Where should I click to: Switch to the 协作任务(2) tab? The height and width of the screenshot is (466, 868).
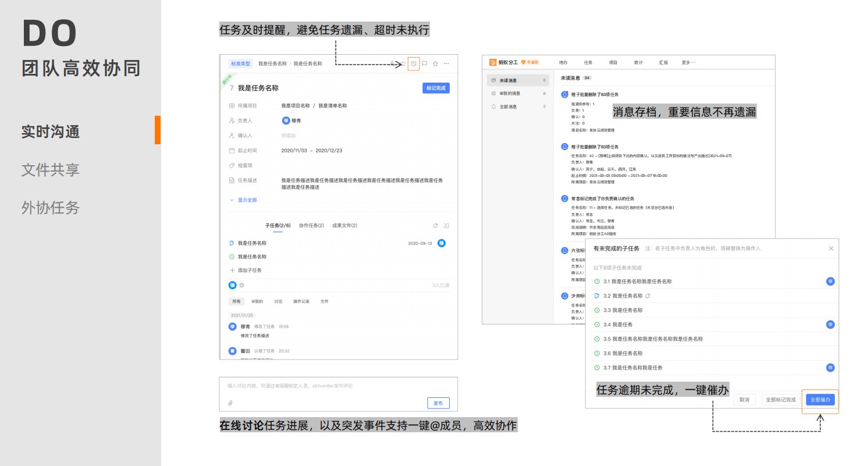311,226
